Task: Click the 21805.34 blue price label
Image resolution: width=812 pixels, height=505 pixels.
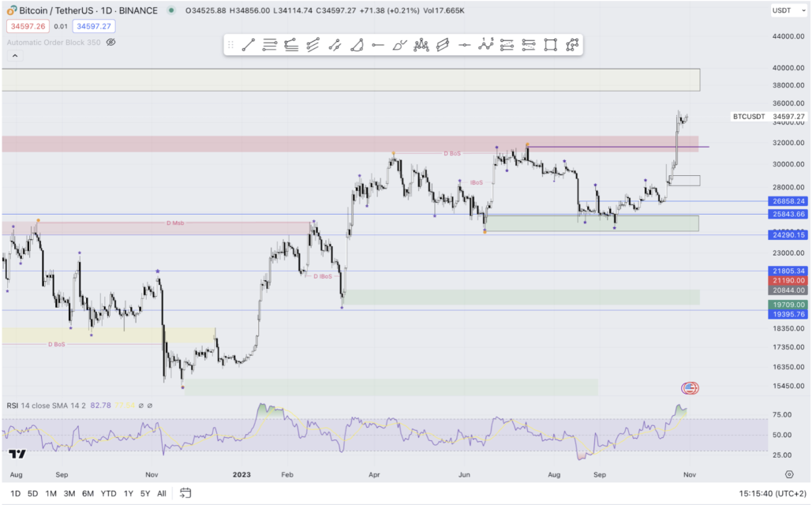Action: (x=788, y=271)
